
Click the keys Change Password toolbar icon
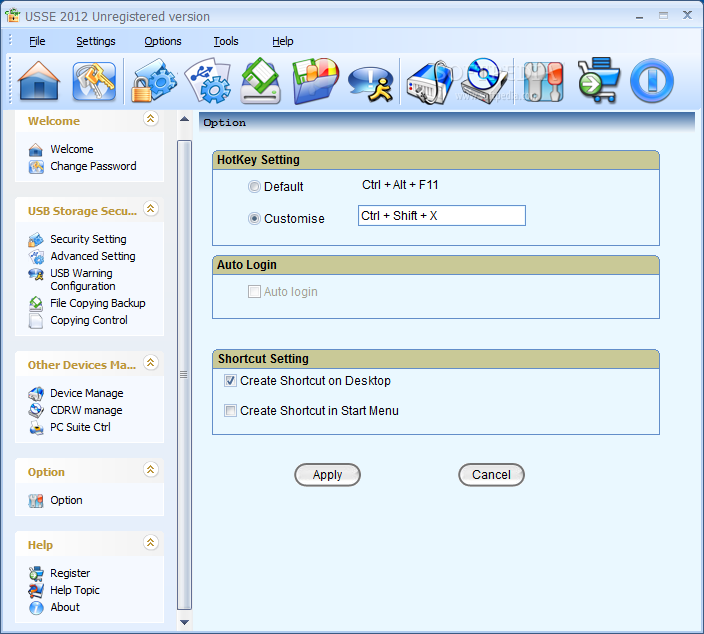pyautogui.click(x=94, y=81)
